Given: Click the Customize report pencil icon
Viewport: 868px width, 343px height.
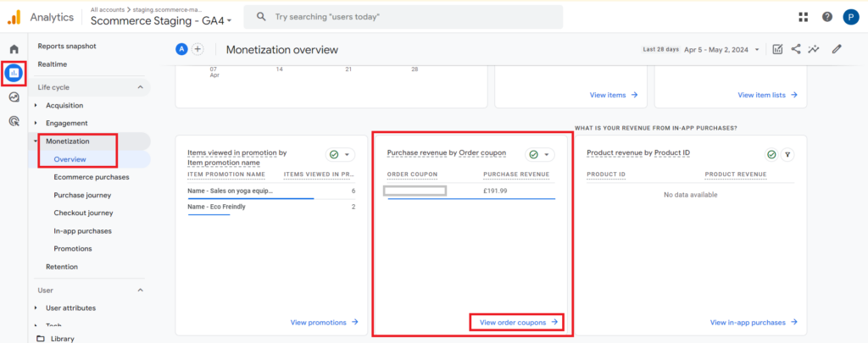Looking at the screenshot, I should point(837,49).
